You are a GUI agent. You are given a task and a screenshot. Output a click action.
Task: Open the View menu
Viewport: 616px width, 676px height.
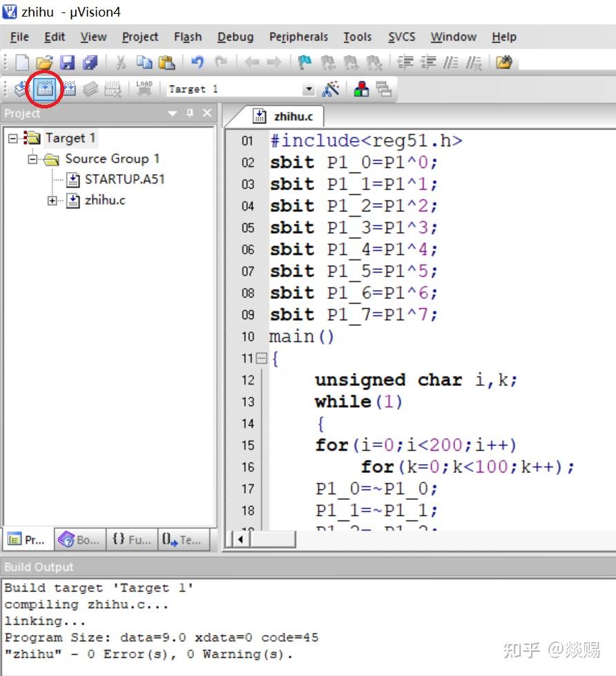pos(93,37)
